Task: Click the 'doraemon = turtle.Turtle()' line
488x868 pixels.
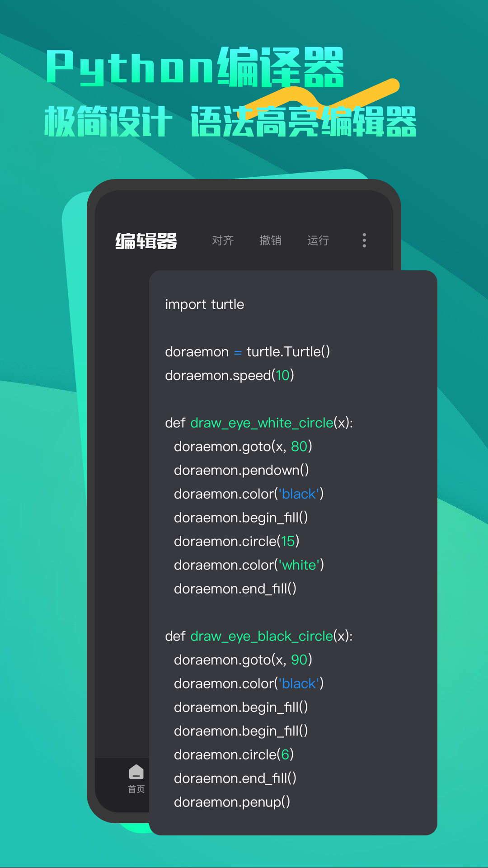Action: click(x=248, y=352)
